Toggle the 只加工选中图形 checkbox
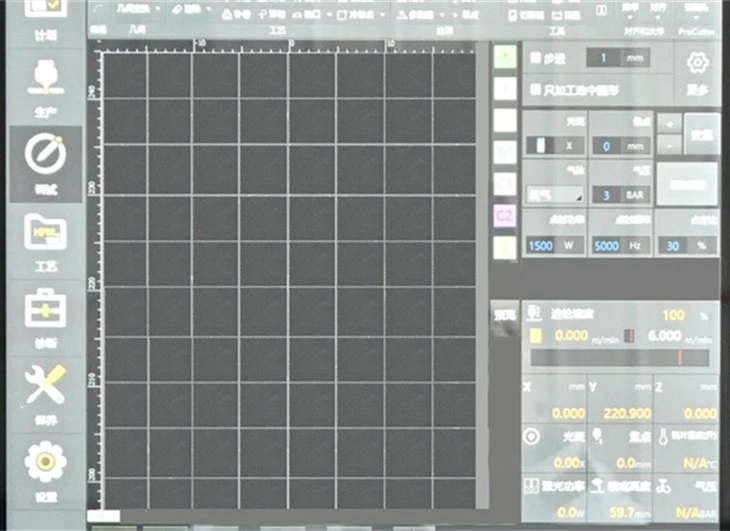This screenshot has height=531, width=730. 535,89
